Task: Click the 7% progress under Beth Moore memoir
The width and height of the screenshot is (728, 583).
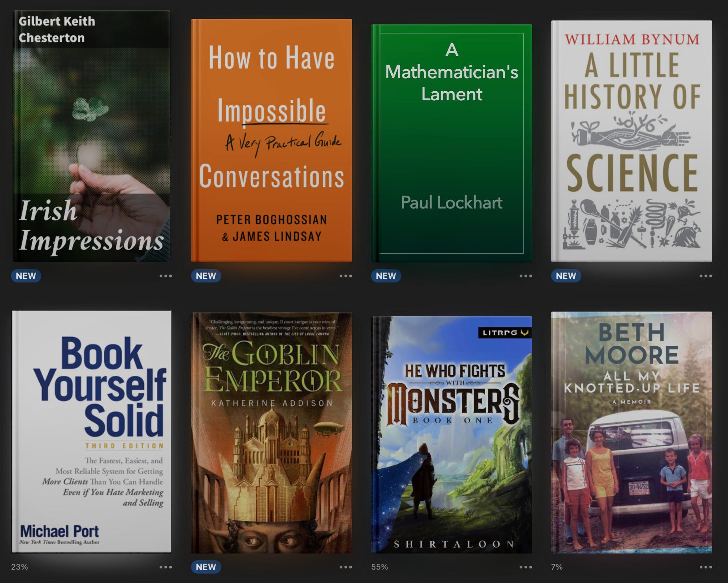Action: tap(557, 567)
